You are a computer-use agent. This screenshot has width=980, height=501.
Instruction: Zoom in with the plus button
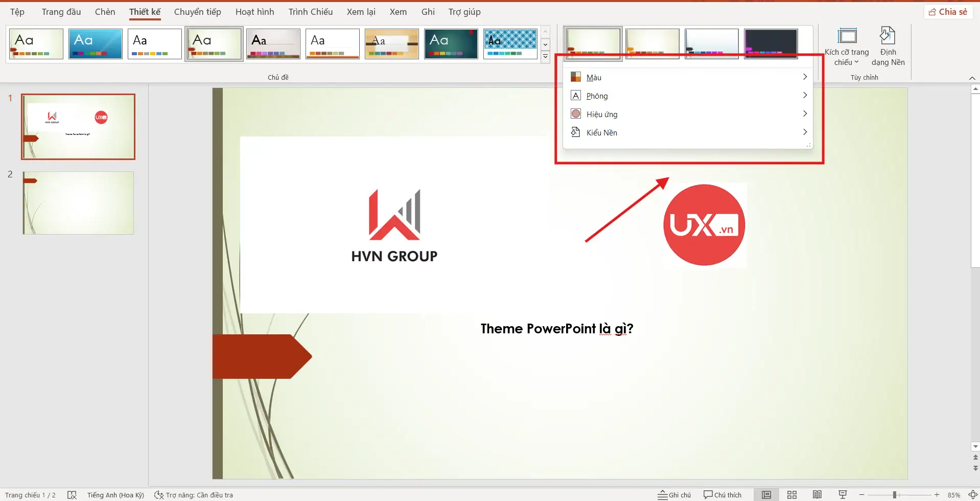pos(937,495)
